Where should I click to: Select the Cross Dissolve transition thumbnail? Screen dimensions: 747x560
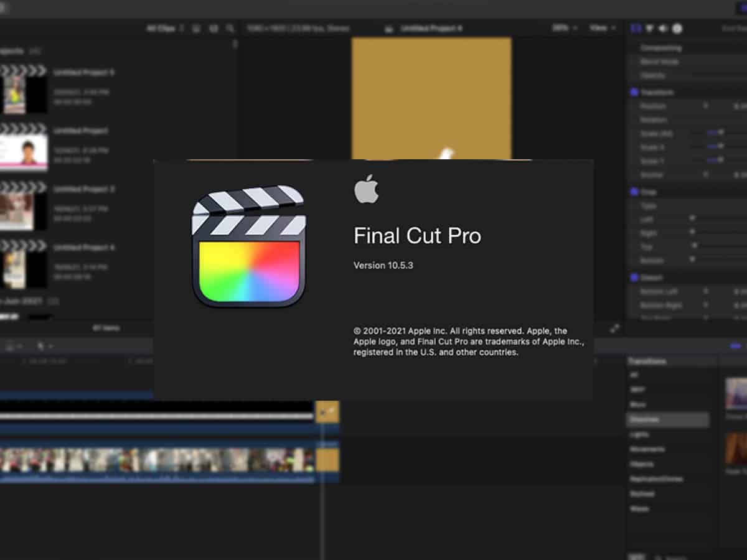click(x=736, y=393)
